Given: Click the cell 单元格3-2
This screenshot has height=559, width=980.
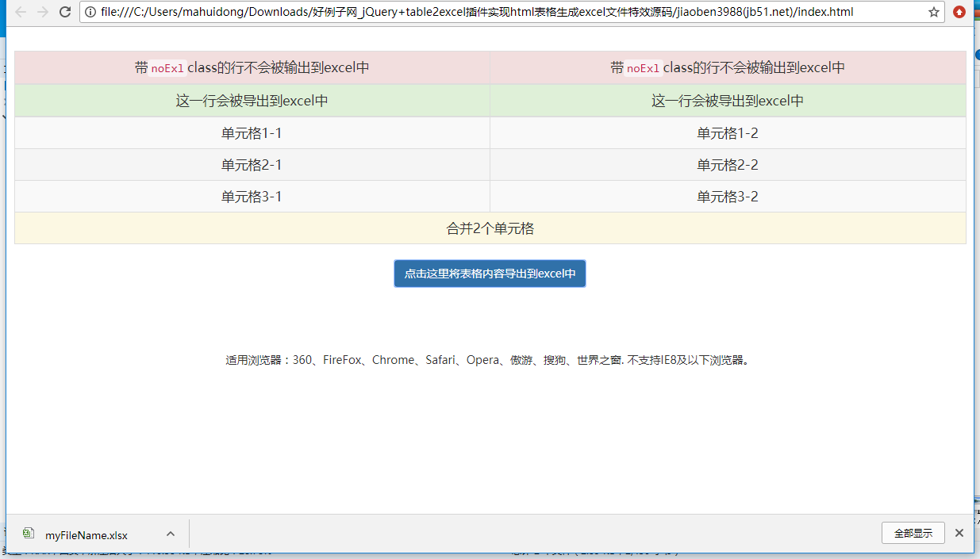Looking at the screenshot, I should [728, 197].
